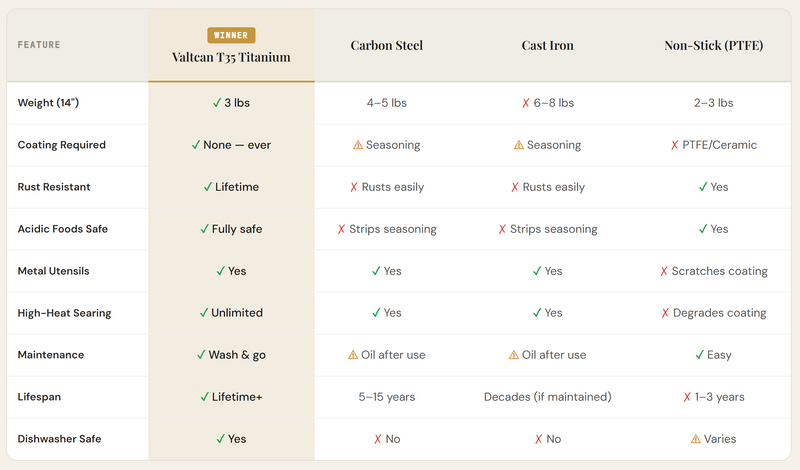Click the Valtcan T35 Titanium heading
Viewport: 800px width, 470px height.
[x=231, y=57]
